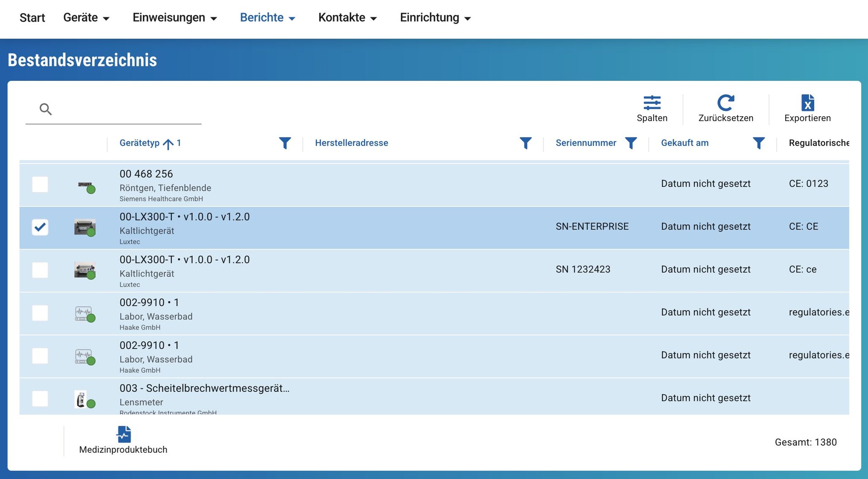The width and height of the screenshot is (868, 479).
Task: Click the Bestandsverzeichnis page title
Action: (82, 60)
